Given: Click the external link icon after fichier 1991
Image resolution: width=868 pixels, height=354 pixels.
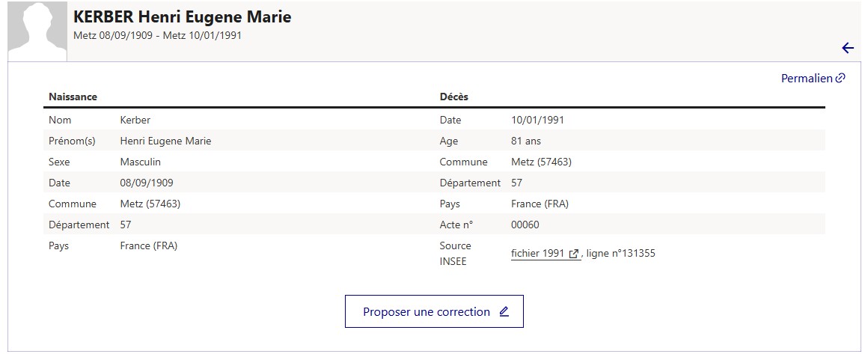Looking at the screenshot, I should tap(573, 254).
